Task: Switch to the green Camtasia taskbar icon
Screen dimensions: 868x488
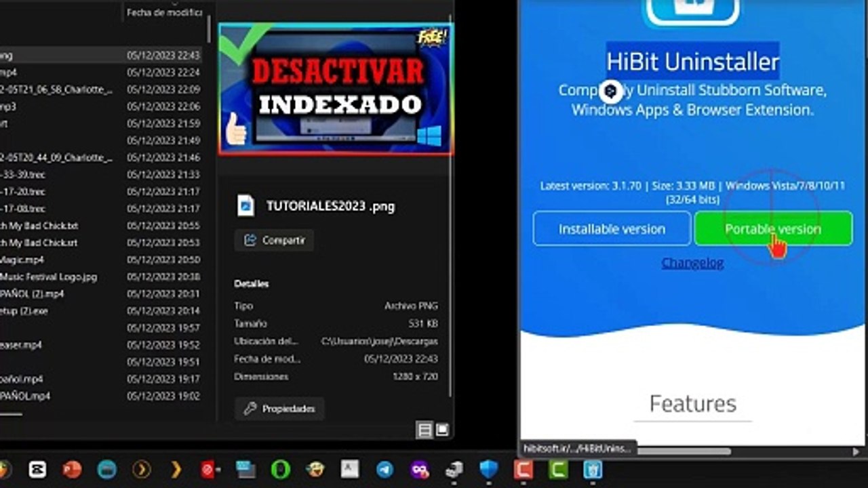Action: click(558, 469)
